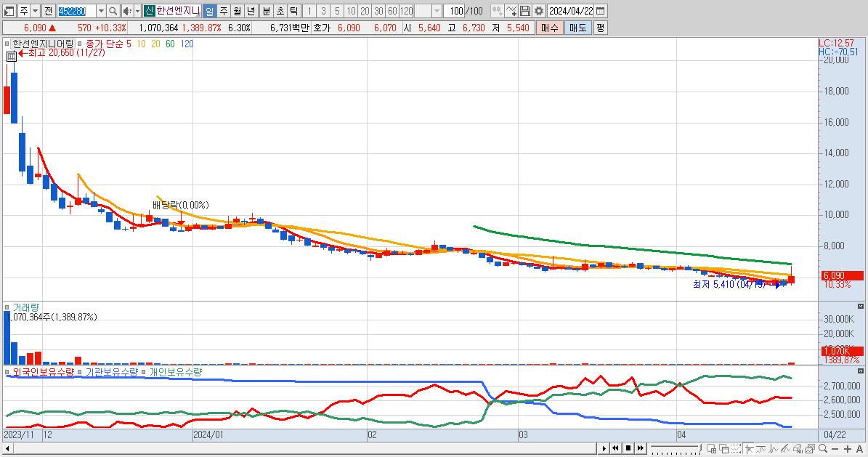Click the line-through-chart overlay icon
868x457 pixels.
click(x=760, y=448)
